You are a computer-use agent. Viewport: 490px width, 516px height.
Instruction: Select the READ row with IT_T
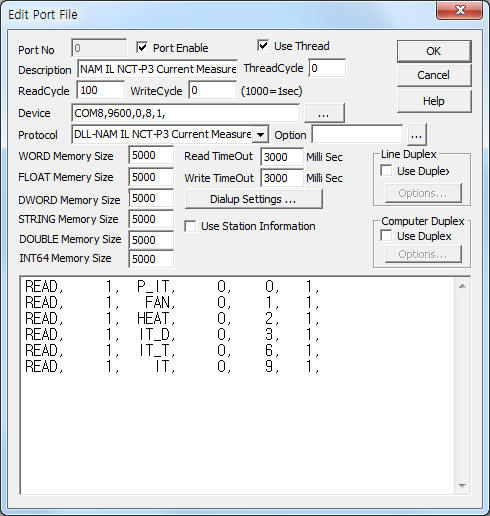click(172, 350)
